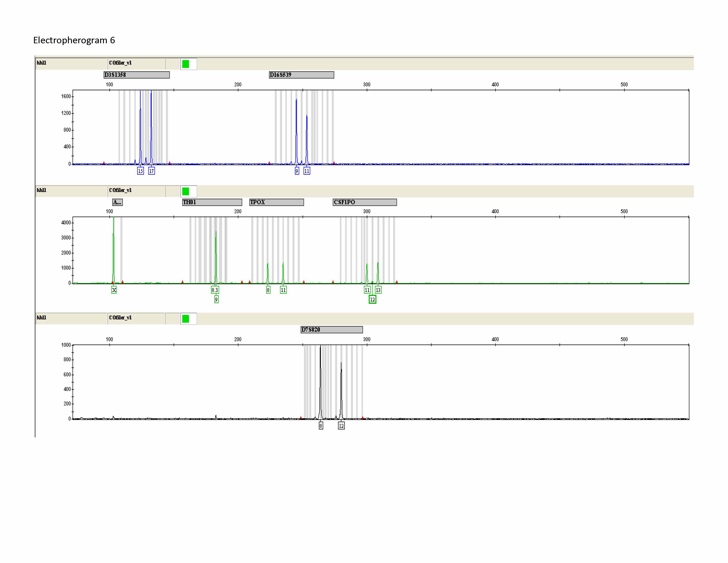Click allele label 9 under D16S539

297,171
